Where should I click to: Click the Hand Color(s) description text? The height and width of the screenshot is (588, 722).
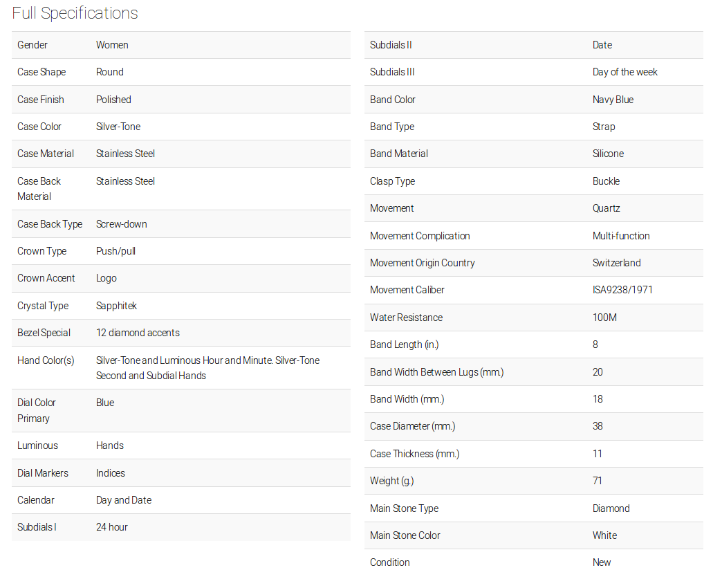point(207,368)
